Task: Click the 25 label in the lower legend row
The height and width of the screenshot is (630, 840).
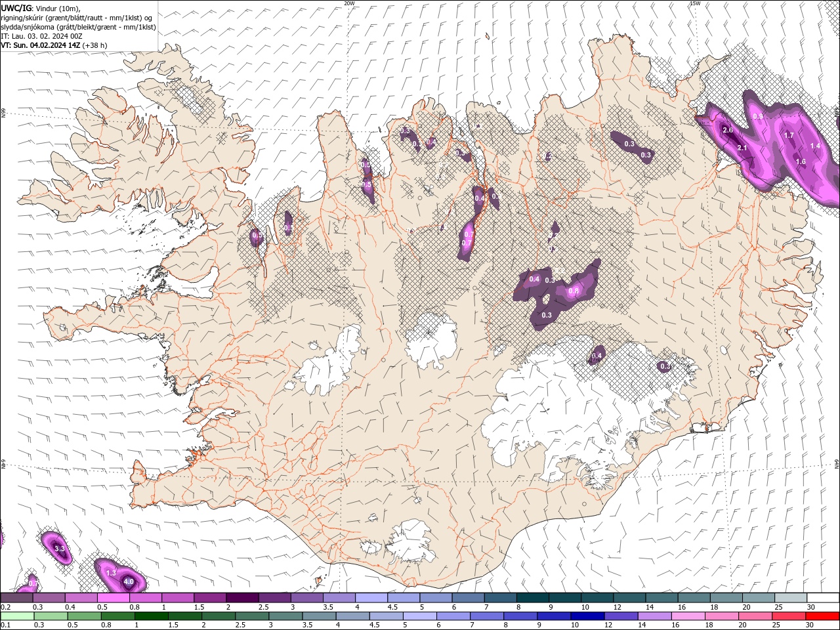Action: pyautogui.click(x=775, y=625)
